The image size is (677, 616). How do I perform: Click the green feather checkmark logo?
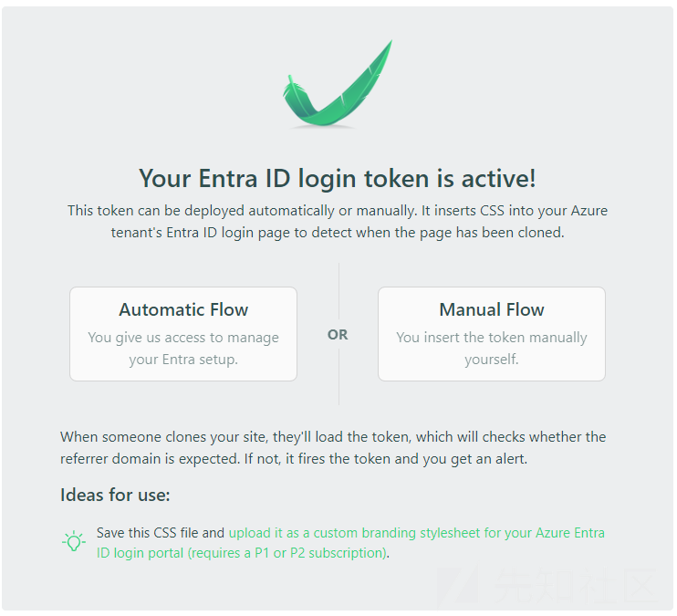[x=338, y=84]
